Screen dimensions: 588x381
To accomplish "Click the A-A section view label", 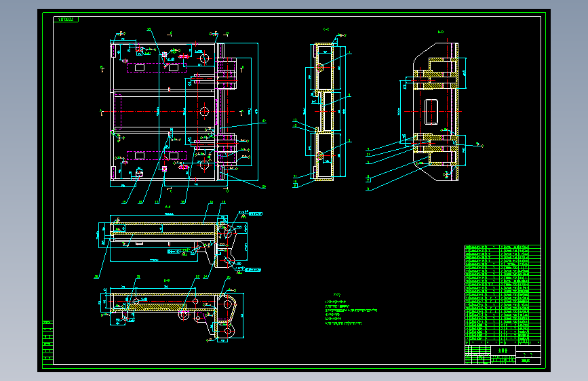I will point(168,207).
